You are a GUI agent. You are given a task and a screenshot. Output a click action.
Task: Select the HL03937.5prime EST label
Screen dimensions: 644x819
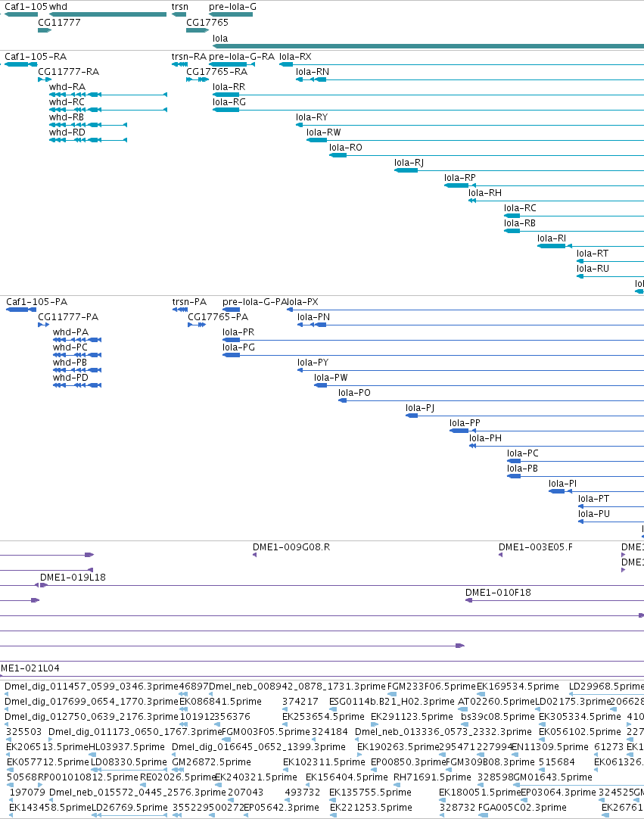[126, 747]
